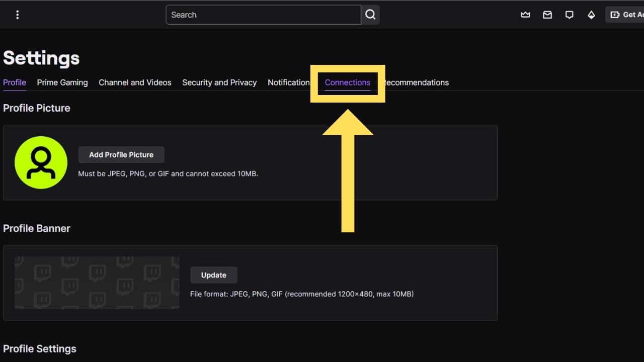
Task: Click the Add Profile Picture button
Action: 121,154
